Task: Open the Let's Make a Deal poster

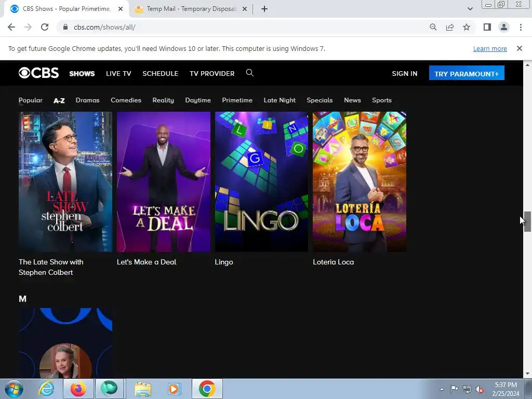Action: coord(164,182)
